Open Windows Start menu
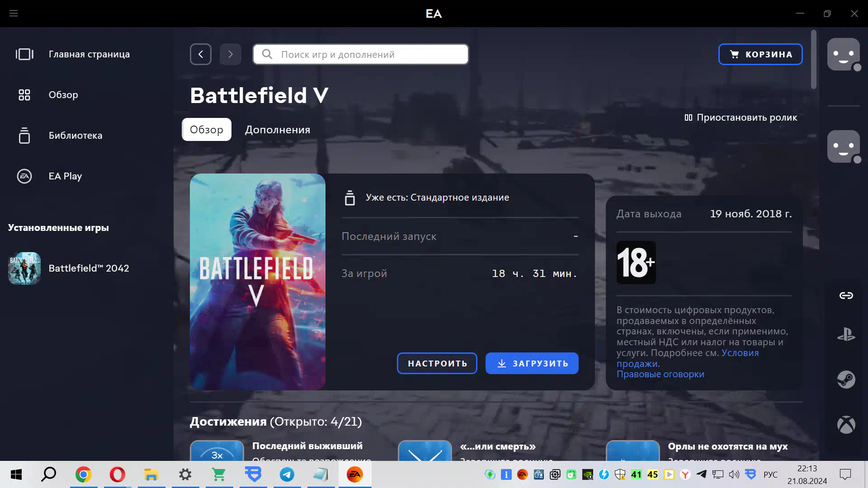The width and height of the screenshot is (868, 488). [x=16, y=474]
